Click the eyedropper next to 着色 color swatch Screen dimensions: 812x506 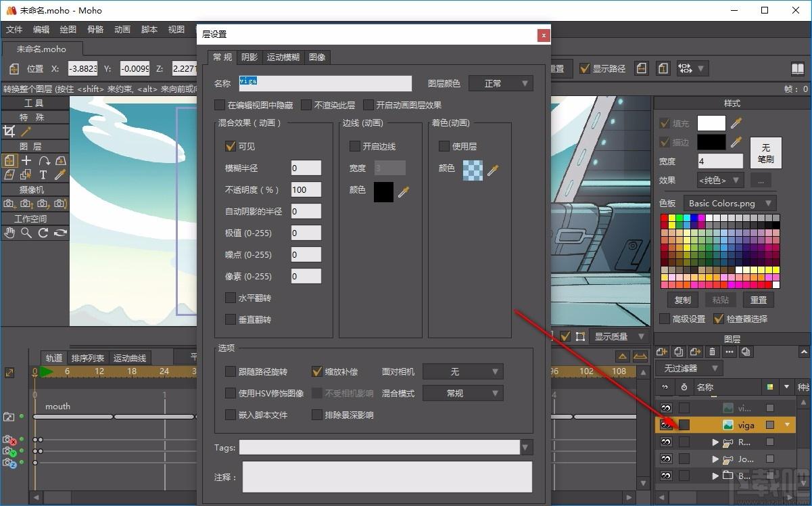(493, 170)
